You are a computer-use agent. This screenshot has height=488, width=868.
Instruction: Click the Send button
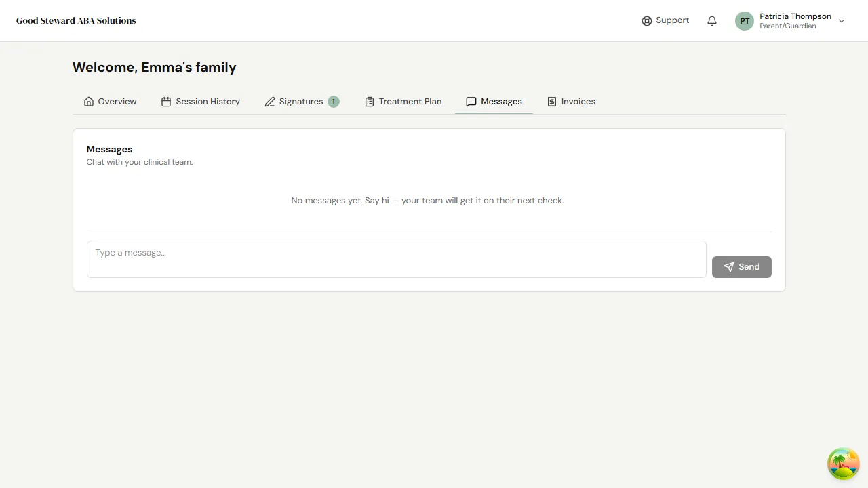[x=742, y=266]
